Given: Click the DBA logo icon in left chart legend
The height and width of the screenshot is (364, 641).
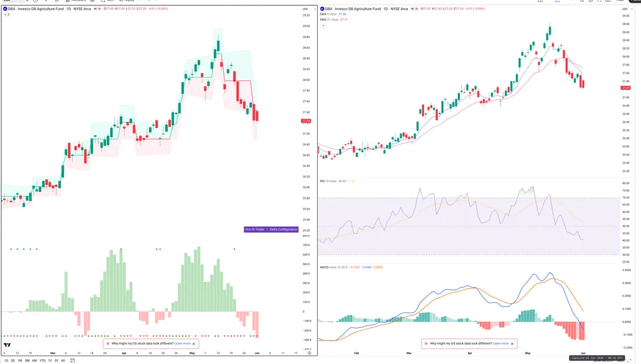Looking at the screenshot, I should (5, 9).
